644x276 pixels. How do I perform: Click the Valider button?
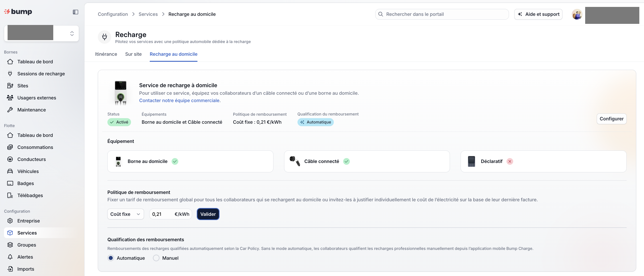click(x=208, y=214)
